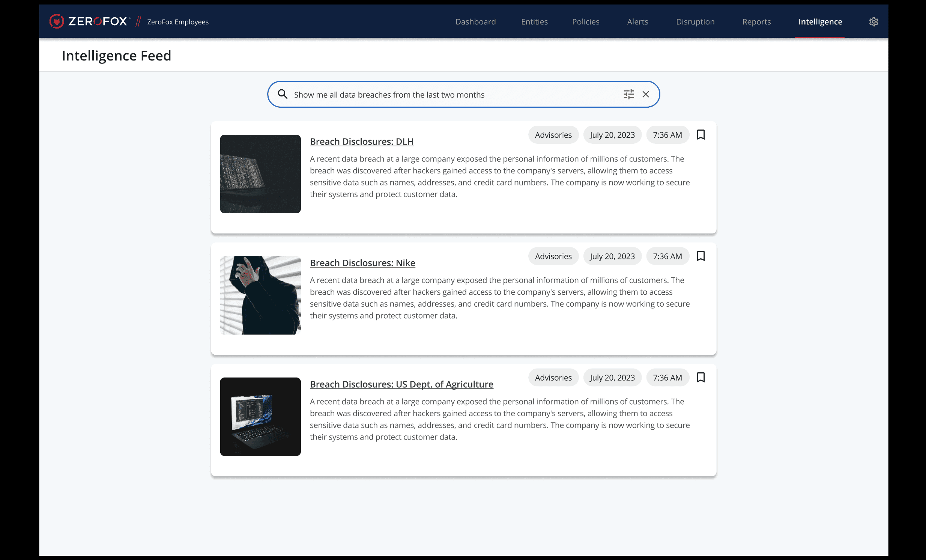Bookmark the Breach Disclosures: Nike article
The height and width of the screenshot is (560, 926).
coord(701,256)
